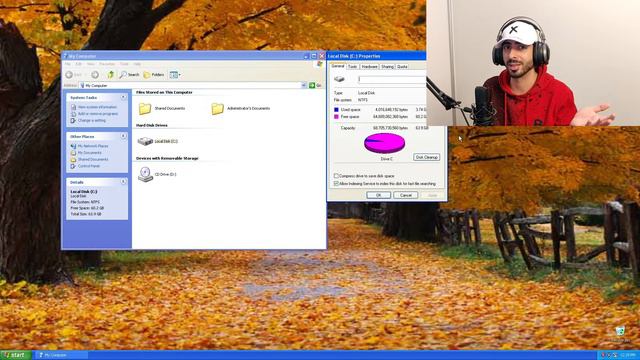Click the Disk Cleanup button

427,157
